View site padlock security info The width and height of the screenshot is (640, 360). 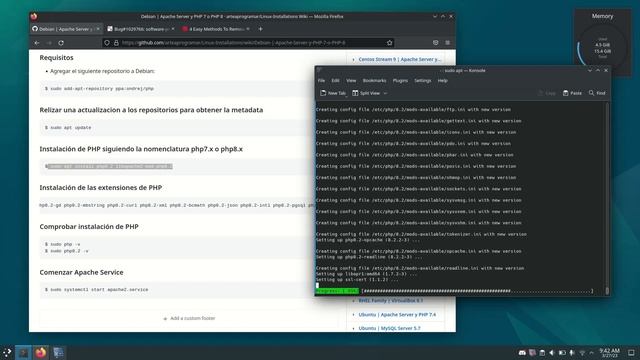coord(116,43)
